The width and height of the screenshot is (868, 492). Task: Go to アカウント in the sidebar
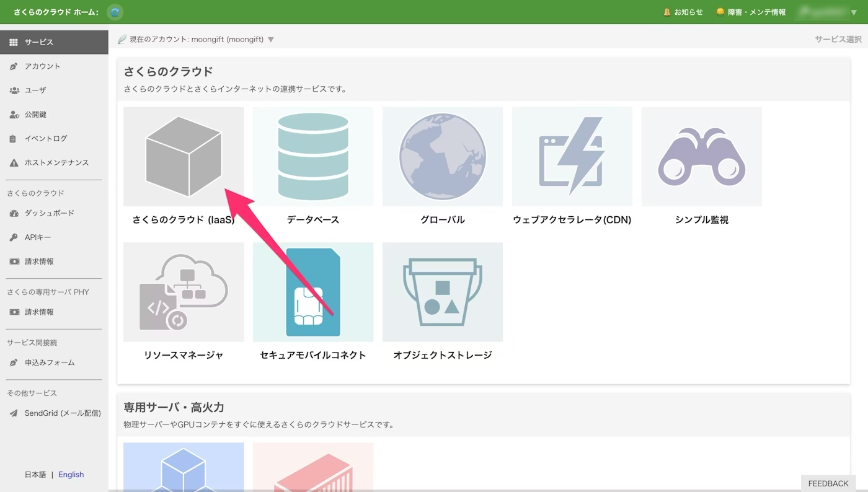(42, 66)
